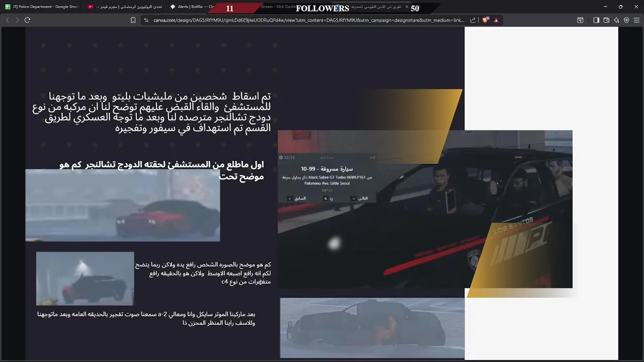Click the Google Sheets tab favicon
This screenshot has height=362, width=644.
click(x=8, y=7)
